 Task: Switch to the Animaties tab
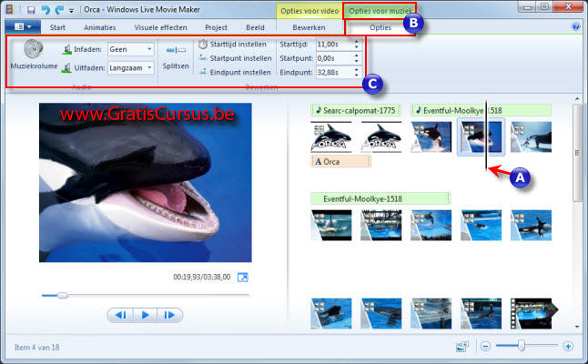tap(100, 27)
